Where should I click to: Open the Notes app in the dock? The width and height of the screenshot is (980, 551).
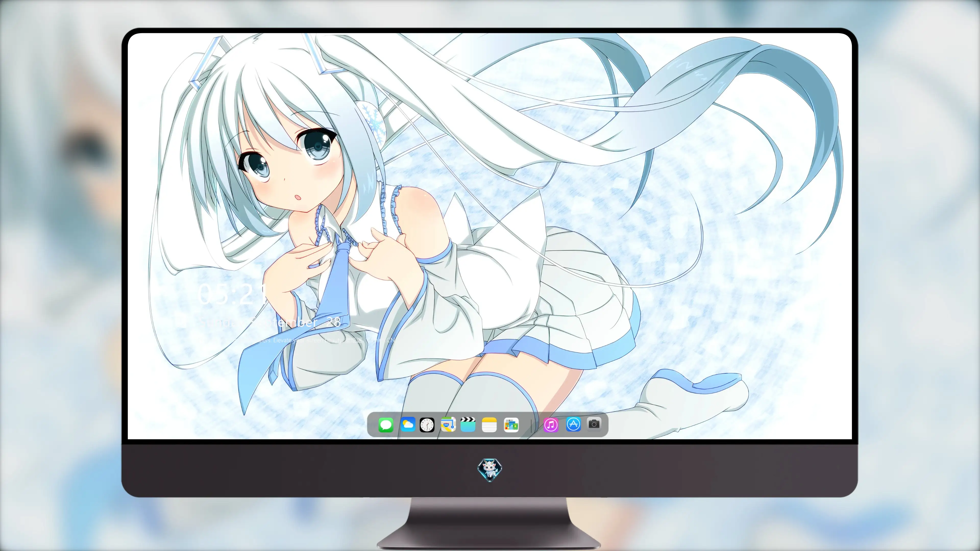(x=489, y=425)
